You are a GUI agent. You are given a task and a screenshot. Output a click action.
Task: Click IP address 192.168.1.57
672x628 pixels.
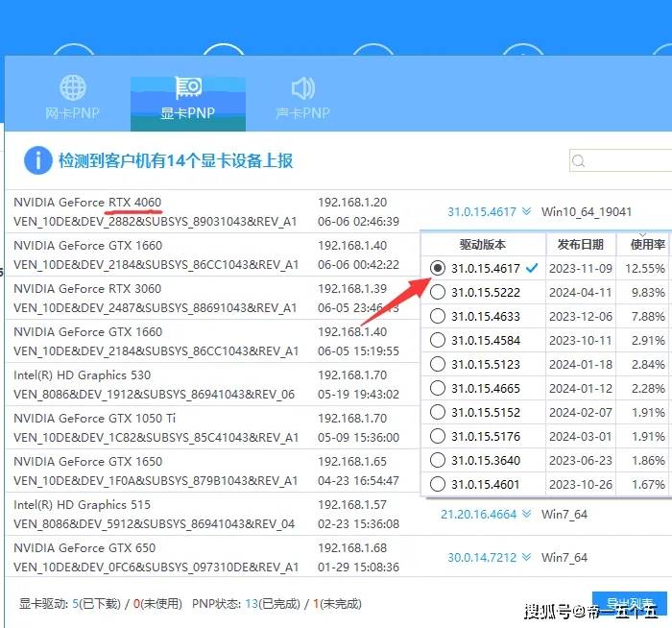click(352, 504)
